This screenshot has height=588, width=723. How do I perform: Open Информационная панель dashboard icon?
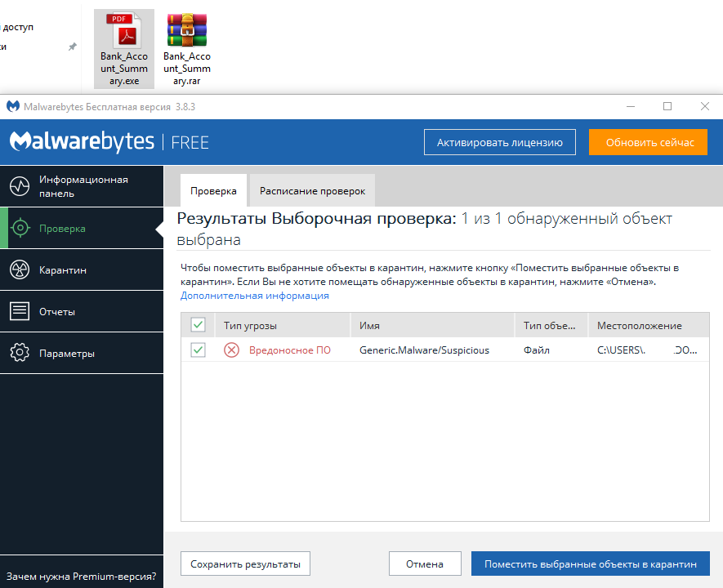point(20,186)
